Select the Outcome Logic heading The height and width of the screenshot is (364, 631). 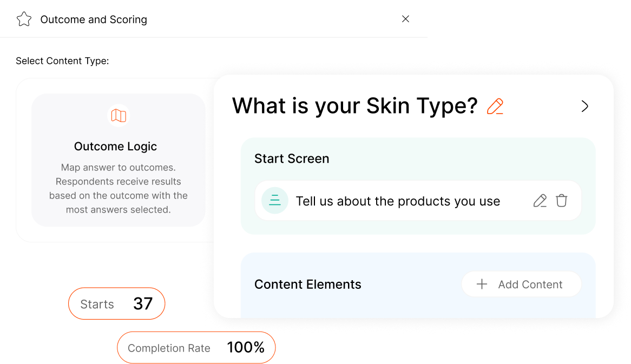(x=115, y=147)
